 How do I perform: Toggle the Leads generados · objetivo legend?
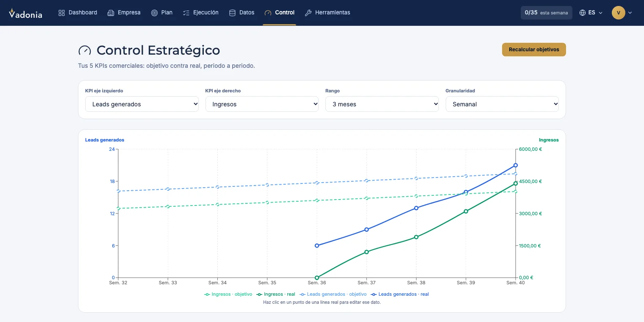click(333, 294)
